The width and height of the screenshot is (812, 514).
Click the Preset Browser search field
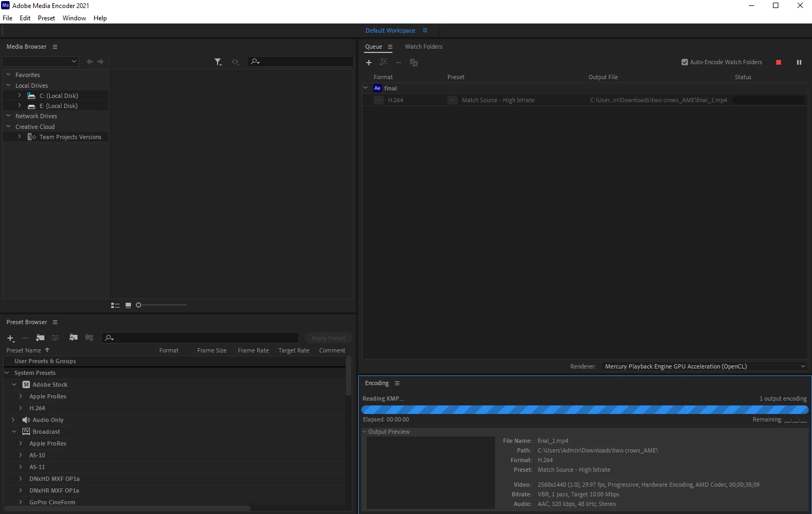tap(200, 338)
